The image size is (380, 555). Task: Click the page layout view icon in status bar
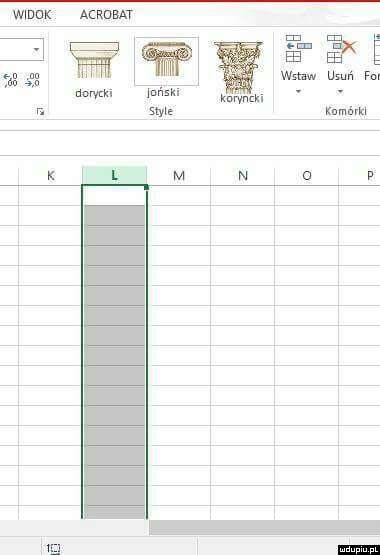point(53,549)
